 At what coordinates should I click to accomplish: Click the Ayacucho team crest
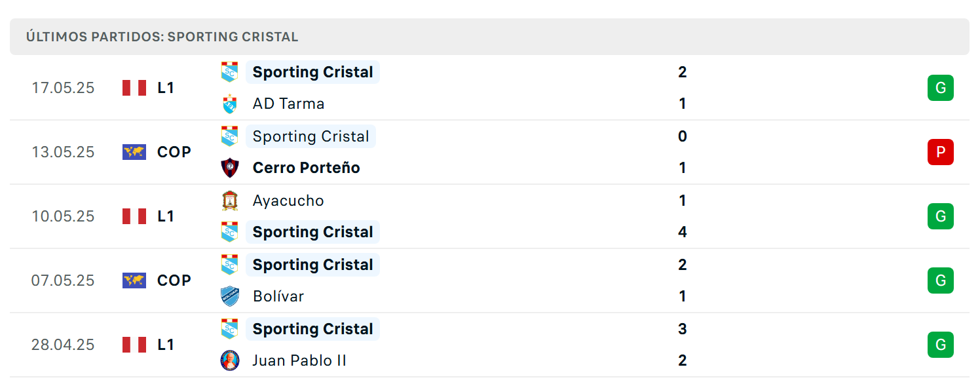pyautogui.click(x=229, y=201)
